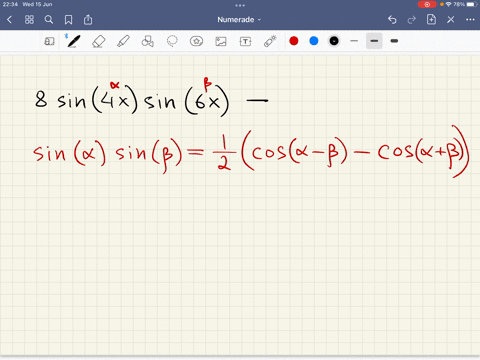Bookmark the current page
Screen dimensions: 480x360
tap(68, 20)
